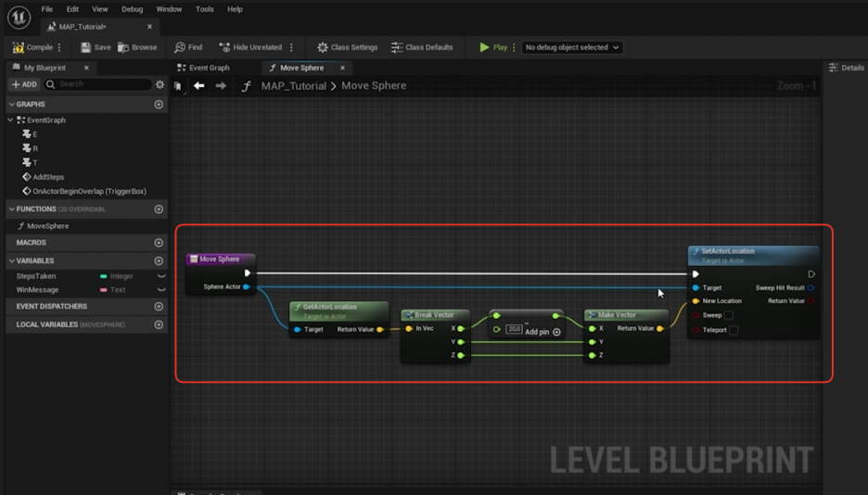Click Move Sphere in the breadcrumb
Viewport: 868px width, 495px height.
point(374,85)
